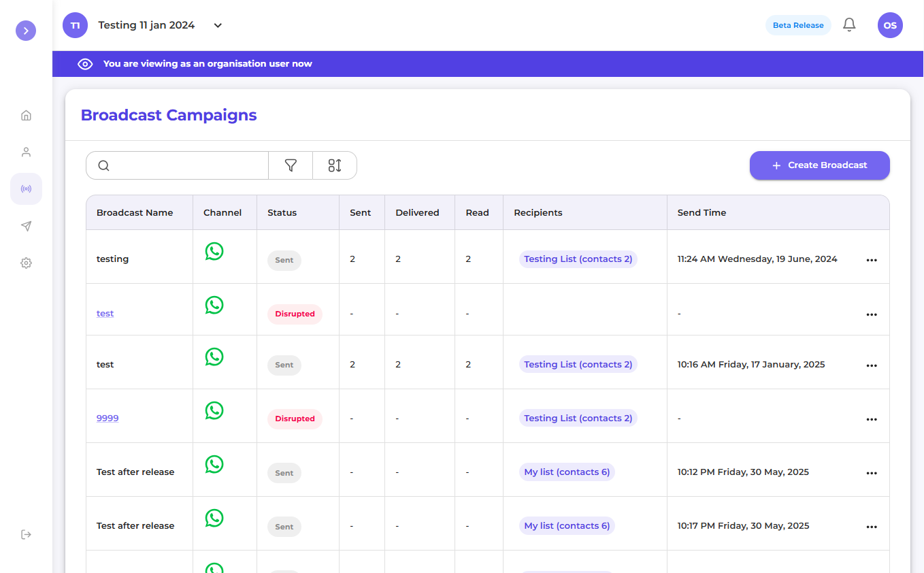Select the Broadcast icon in sidebar
Screen dimensions: 924x573
pyautogui.click(x=26, y=189)
